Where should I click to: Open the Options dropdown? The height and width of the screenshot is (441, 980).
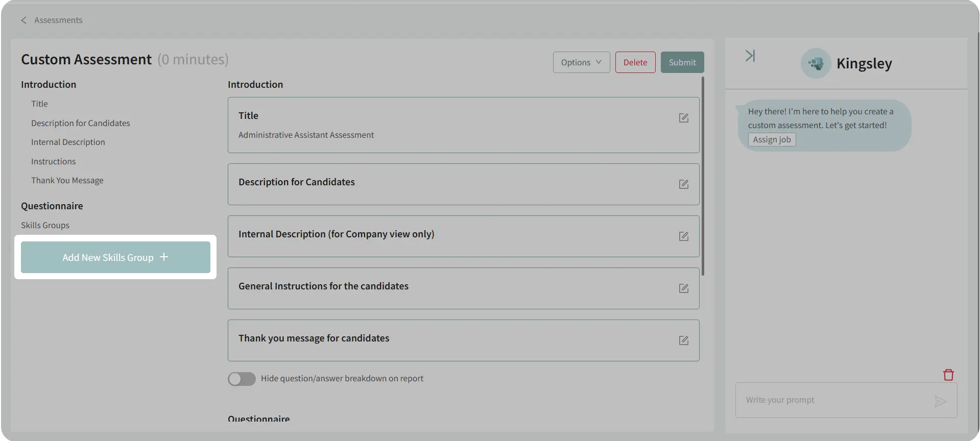coord(581,62)
